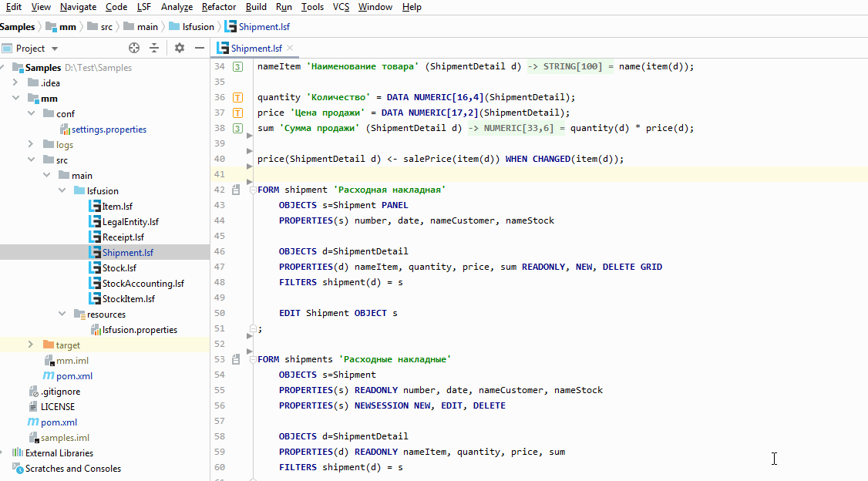Click the 'Расходная накладная' string on line 42
The width and height of the screenshot is (868, 481).
point(389,190)
